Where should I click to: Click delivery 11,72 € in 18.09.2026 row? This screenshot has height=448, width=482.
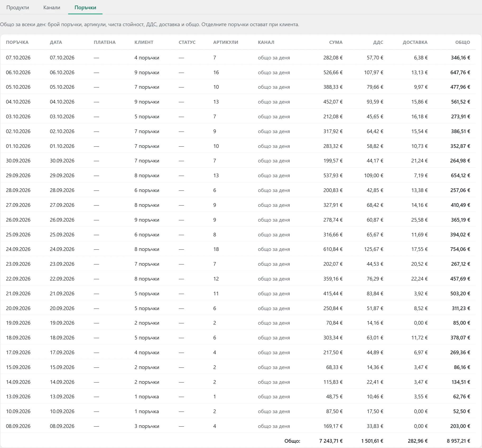coord(419,338)
